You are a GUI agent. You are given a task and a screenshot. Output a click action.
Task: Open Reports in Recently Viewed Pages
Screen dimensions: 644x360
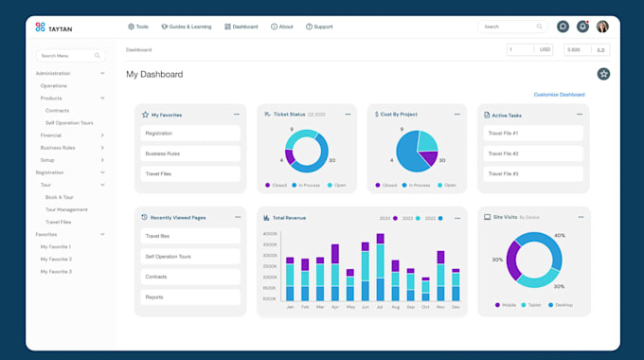pyautogui.click(x=190, y=297)
